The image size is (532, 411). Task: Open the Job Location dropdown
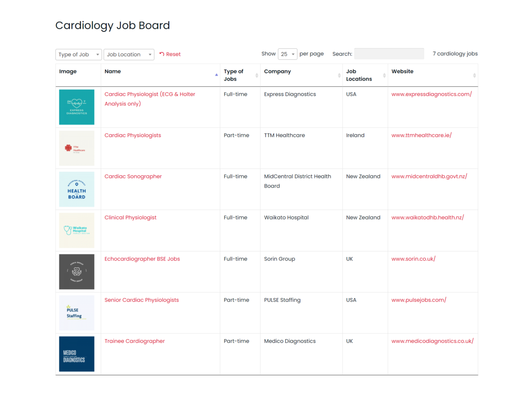(128, 54)
